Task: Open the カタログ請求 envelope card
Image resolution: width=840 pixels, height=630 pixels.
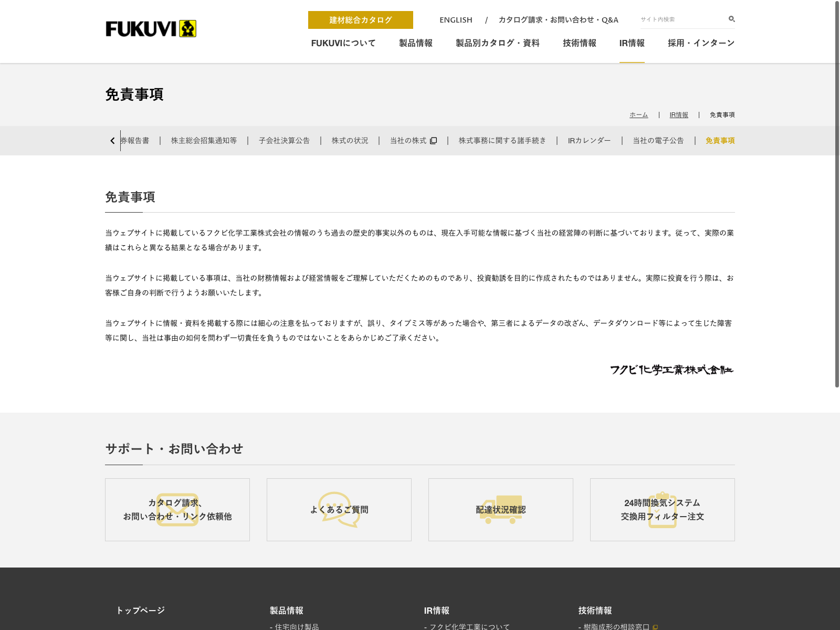Action: pos(177,510)
